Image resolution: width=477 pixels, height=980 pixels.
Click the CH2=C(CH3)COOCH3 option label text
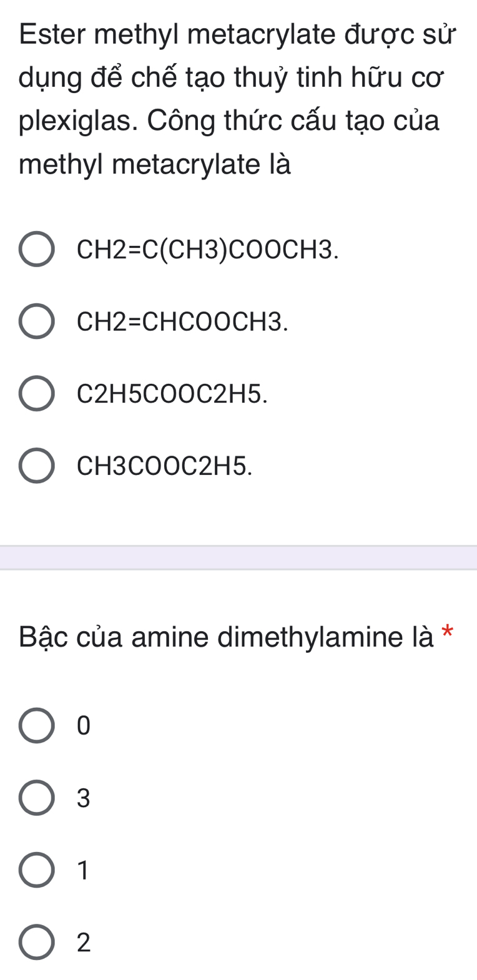208,250
